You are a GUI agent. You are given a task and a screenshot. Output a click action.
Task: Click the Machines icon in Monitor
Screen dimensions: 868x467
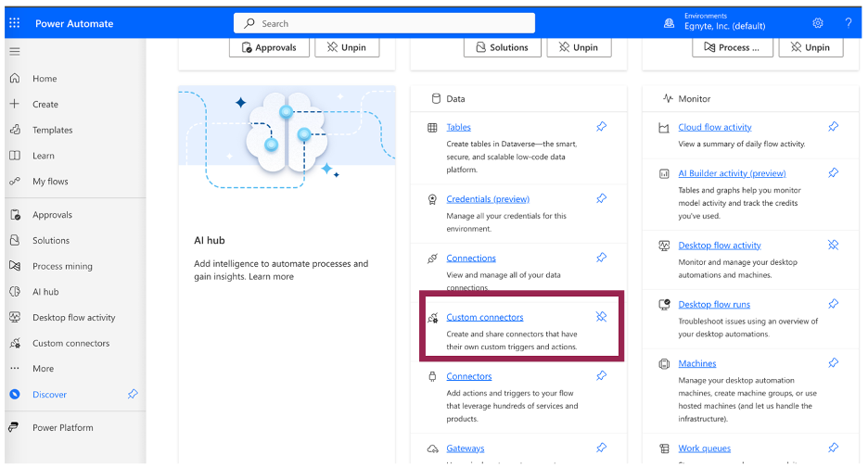point(664,364)
